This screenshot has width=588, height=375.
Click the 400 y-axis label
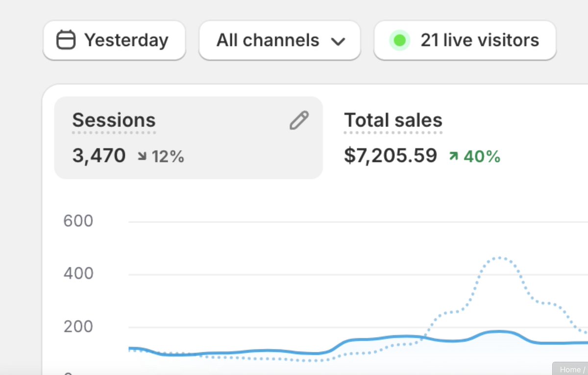(78, 273)
